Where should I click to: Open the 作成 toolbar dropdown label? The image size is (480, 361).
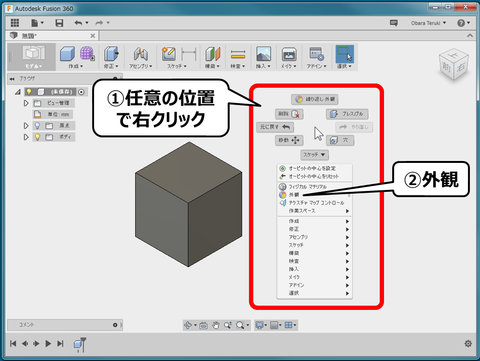[x=75, y=66]
